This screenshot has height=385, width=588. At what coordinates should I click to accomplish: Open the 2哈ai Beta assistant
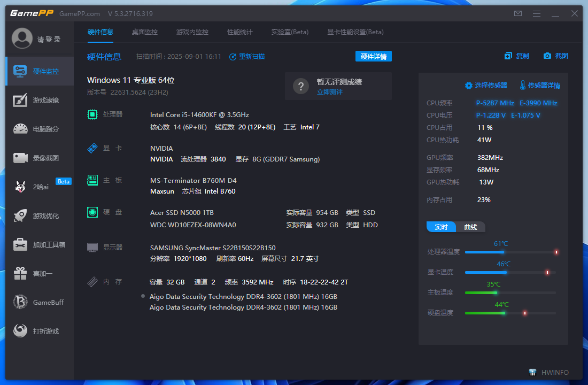click(40, 187)
